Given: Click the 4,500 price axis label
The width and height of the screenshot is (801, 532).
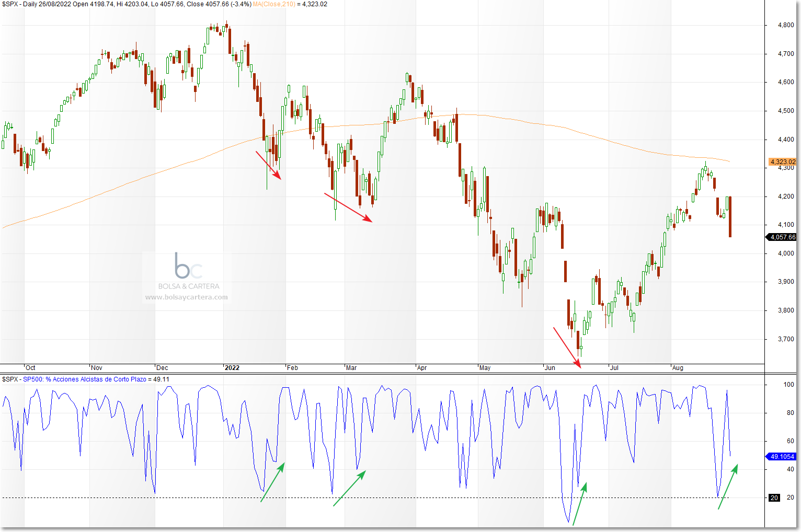Looking at the screenshot, I should point(786,111).
